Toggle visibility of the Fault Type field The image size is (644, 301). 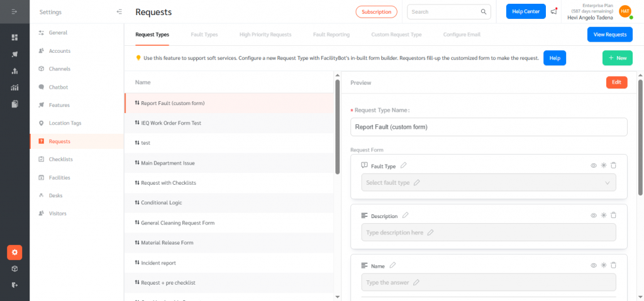click(593, 165)
